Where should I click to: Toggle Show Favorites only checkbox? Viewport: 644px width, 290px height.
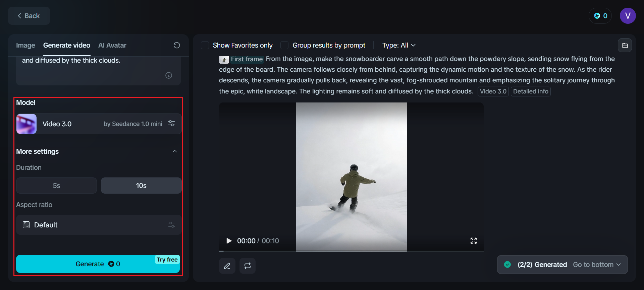(205, 45)
